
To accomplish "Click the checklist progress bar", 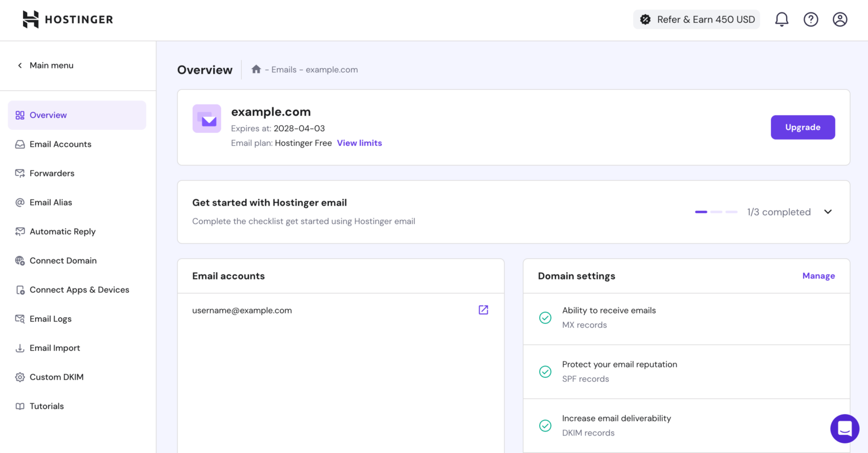I will pos(716,212).
